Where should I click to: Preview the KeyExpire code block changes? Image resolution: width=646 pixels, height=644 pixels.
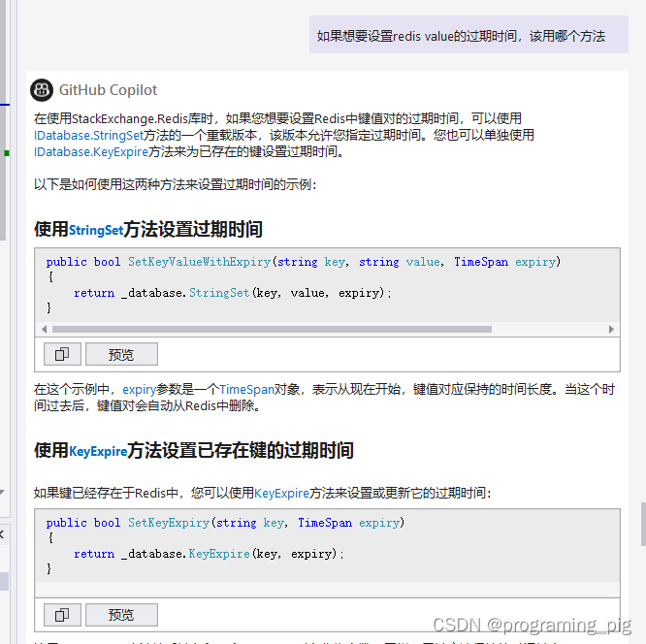click(x=121, y=615)
